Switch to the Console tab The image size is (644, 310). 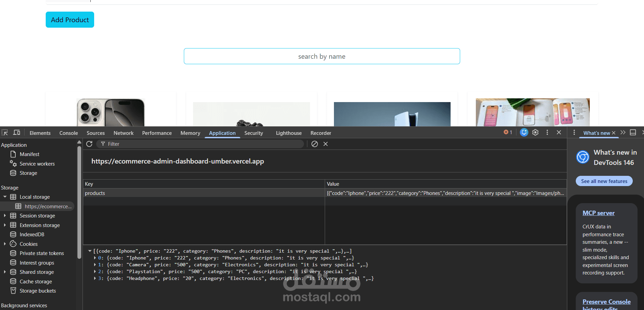tap(69, 133)
